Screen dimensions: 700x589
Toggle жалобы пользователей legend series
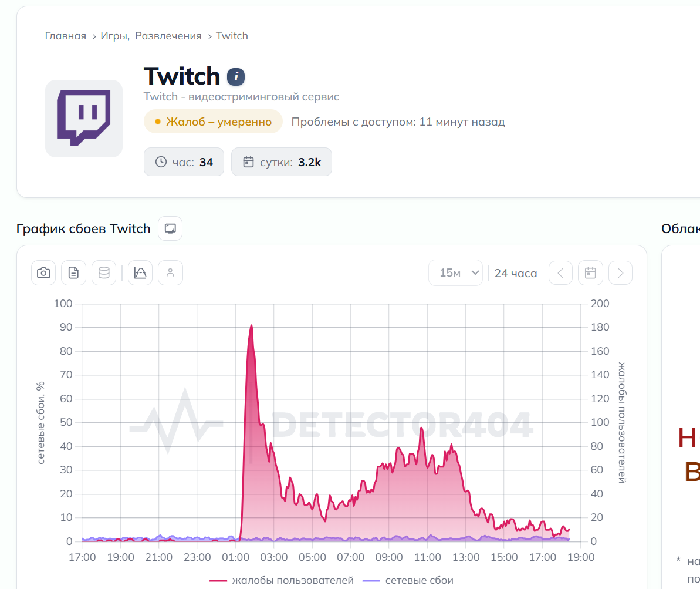pos(282,580)
